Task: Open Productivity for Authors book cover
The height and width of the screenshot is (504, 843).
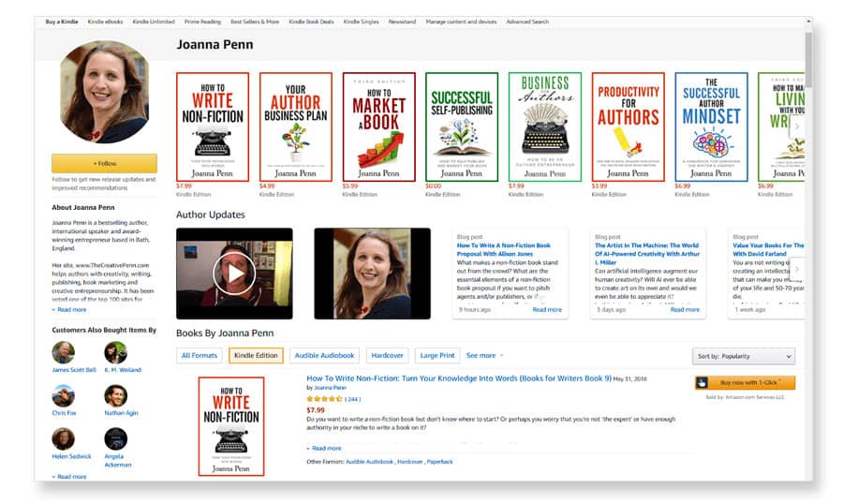Action: click(x=628, y=127)
